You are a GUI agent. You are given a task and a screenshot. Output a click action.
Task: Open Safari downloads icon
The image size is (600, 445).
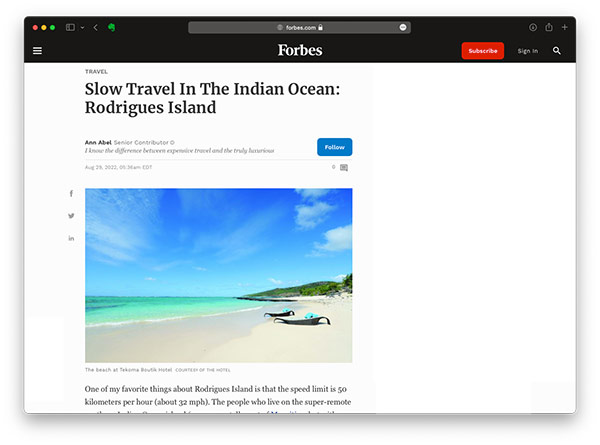coord(533,27)
